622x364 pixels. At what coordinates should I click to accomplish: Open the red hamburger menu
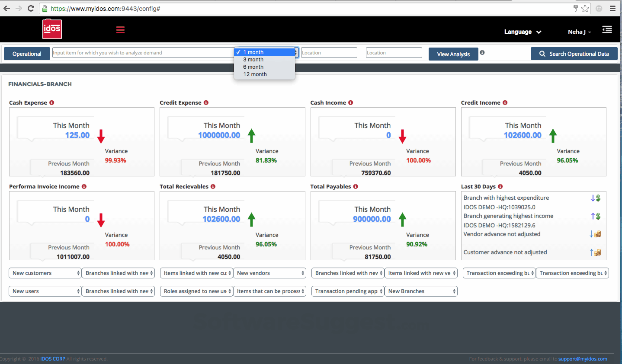point(120,30)
